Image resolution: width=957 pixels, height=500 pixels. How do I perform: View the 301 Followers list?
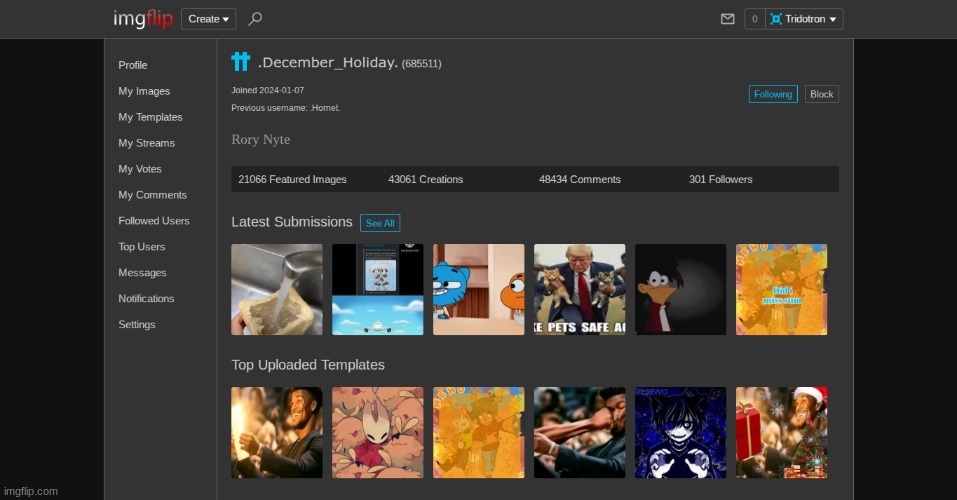pos(720,180)
